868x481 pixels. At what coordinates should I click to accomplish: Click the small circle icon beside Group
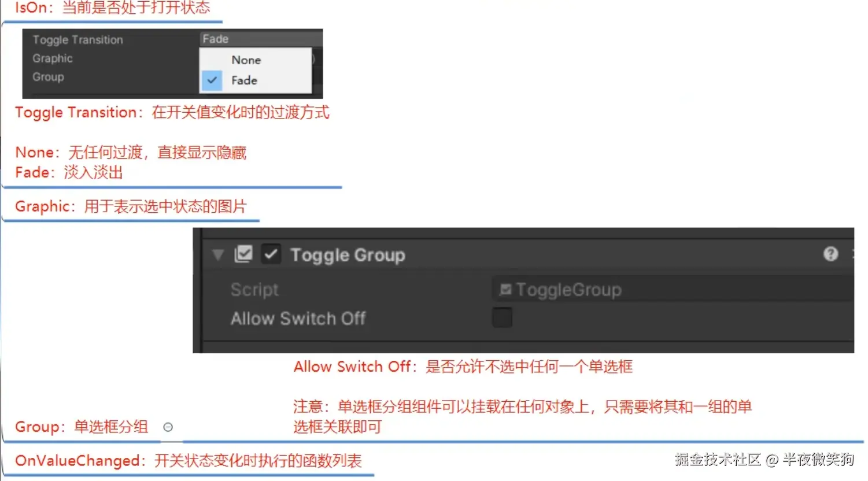(x=168, y=427)
